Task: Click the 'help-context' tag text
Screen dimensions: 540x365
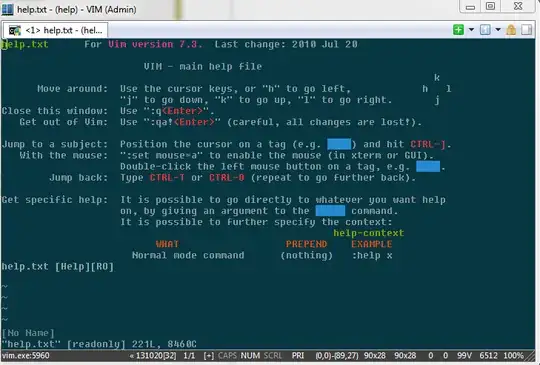Action: pos(368,233)
